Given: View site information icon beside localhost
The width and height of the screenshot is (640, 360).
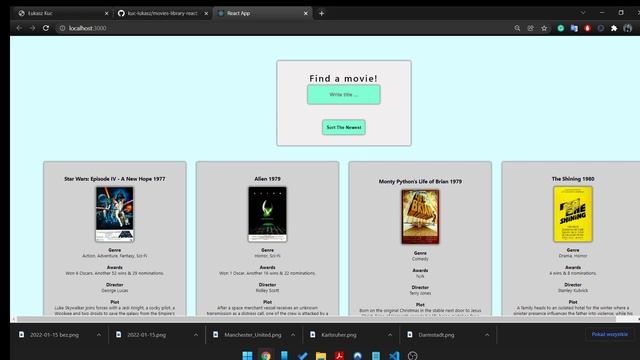Looking at the screenshot, I should point(62,28).
